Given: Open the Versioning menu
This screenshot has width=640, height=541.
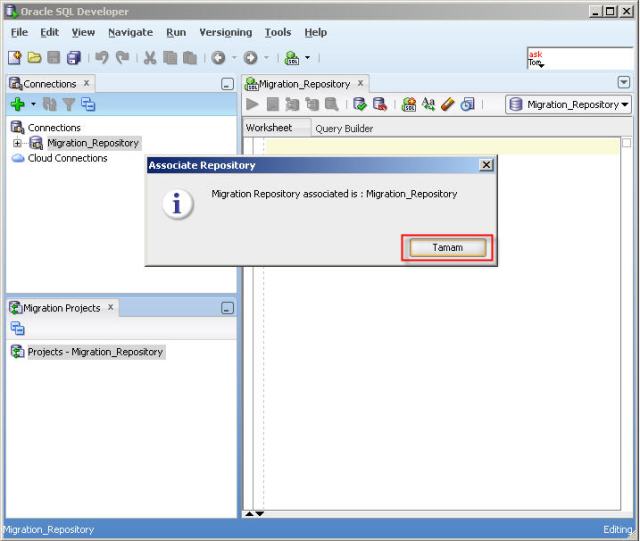Looking at the screenshot, I should tap(226, 32).
